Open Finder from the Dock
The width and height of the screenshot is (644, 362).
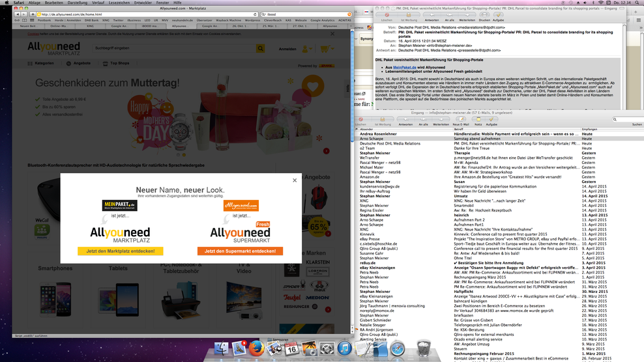click(222, 349)
